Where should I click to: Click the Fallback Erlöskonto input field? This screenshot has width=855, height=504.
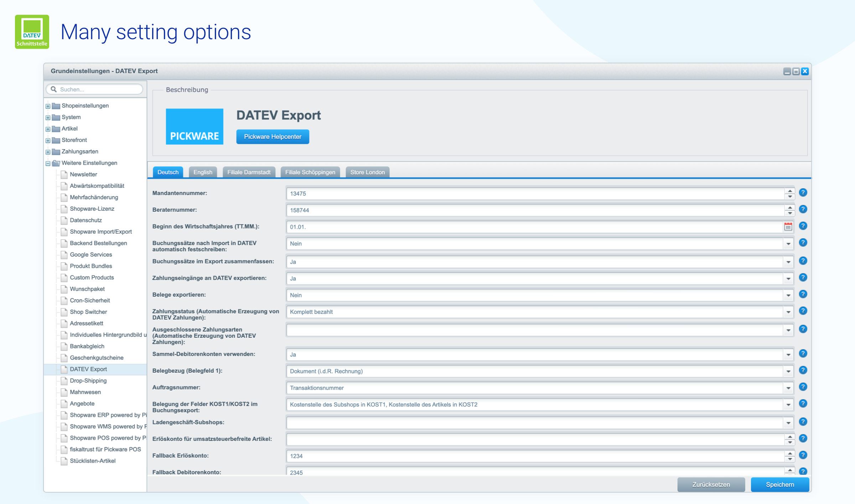[x=535, y=456]
